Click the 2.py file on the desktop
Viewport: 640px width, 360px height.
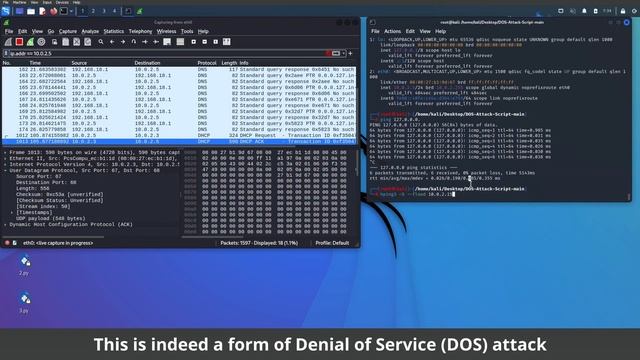tap(24, 265)
